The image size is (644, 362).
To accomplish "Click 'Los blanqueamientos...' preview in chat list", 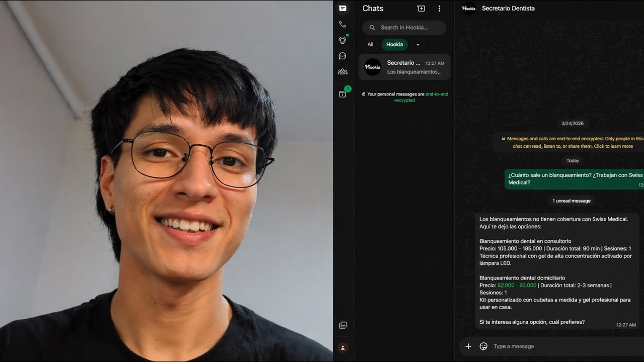I will tap(414, 72).
